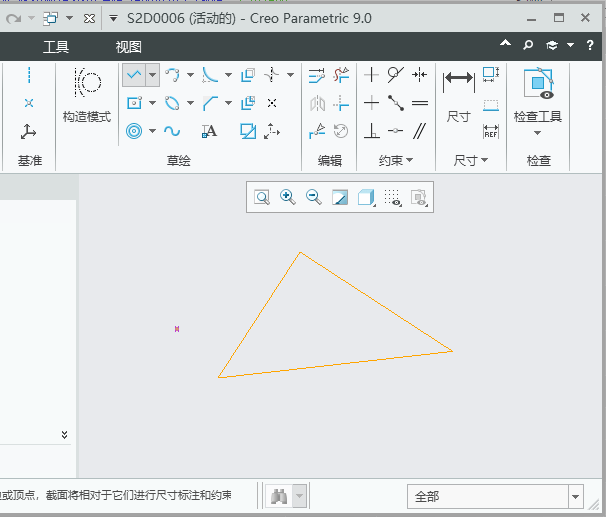
Task: Select the Baseline dimension tool
Action: 491,104
